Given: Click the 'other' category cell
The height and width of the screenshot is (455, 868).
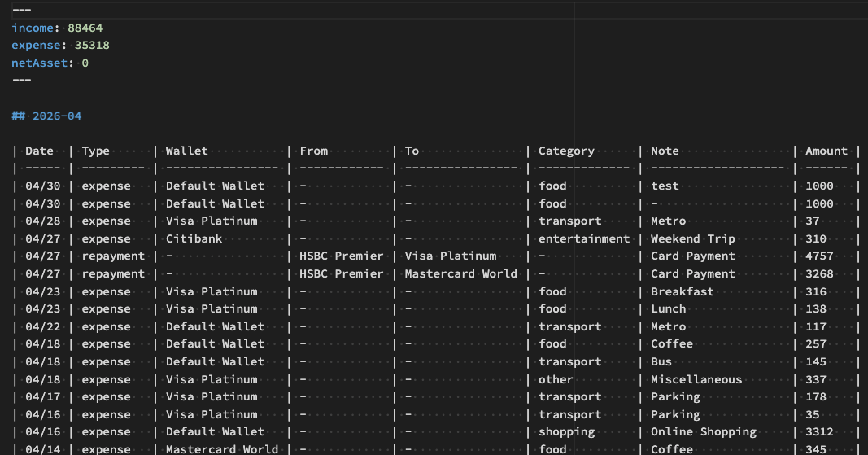Looking at the screenshot, I should coord(556,379).
